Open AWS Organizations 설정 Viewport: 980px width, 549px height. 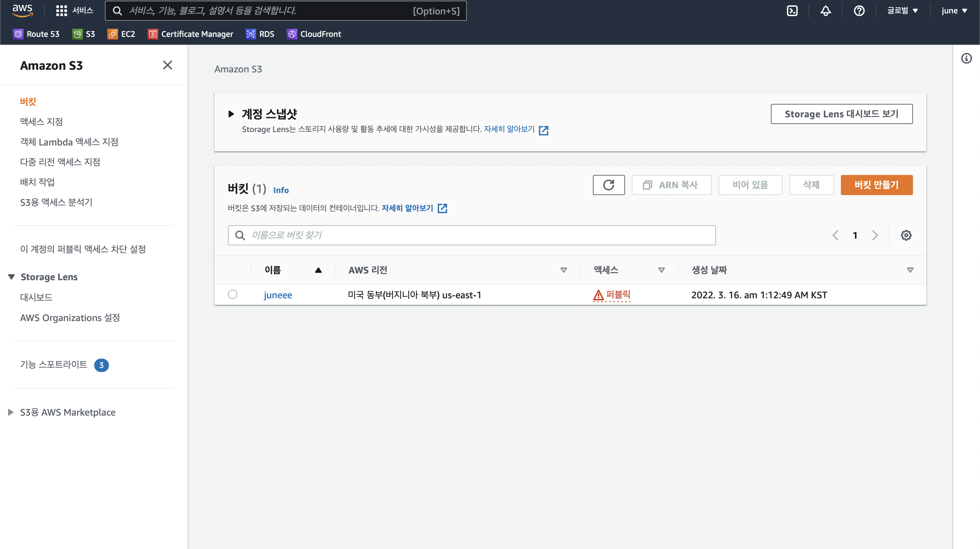tap(70, 318)
